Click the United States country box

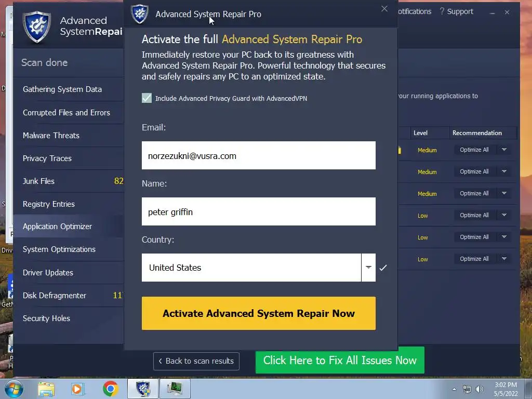(x=251, y=268)
